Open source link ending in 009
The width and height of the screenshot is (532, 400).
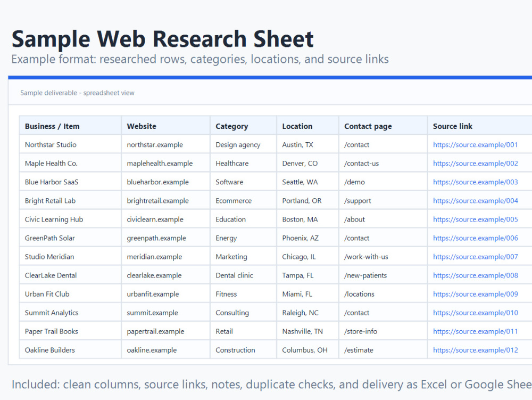pyautogui.click(x=475, y=294)
